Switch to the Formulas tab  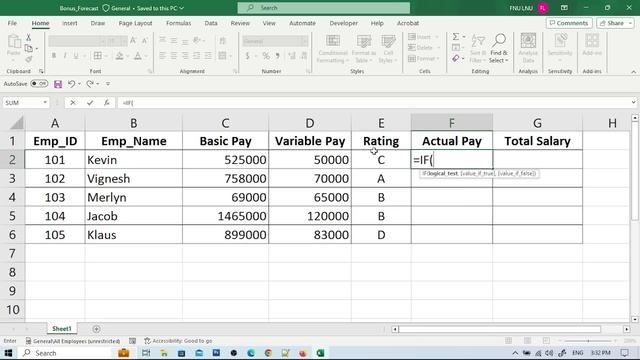[x=178, y=23]
